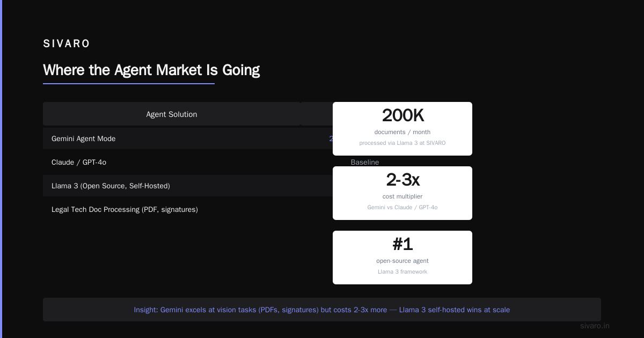Click the '#1' stat figure
The width and height of the screenshot is (644, 338).
pyautogui.click(x=402, y=244)
